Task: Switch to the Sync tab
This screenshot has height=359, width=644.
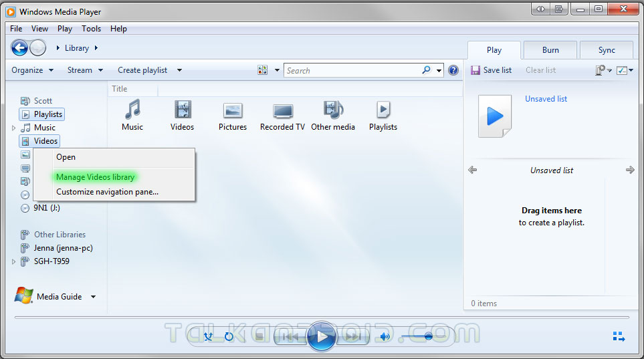Action: pos(607,50)
